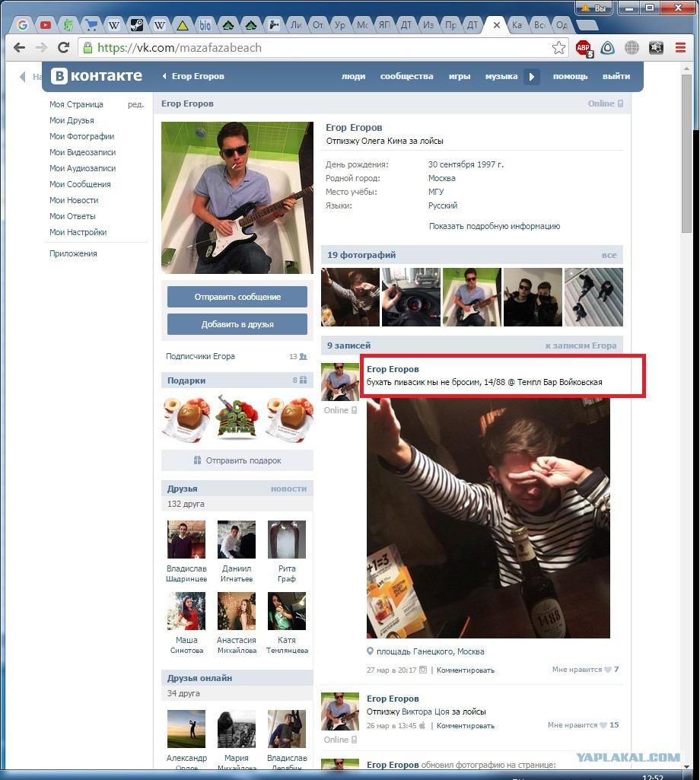Click the grey globe extension icon
Image resolution: width=700 pixels, height=780 pixels.
632,48
